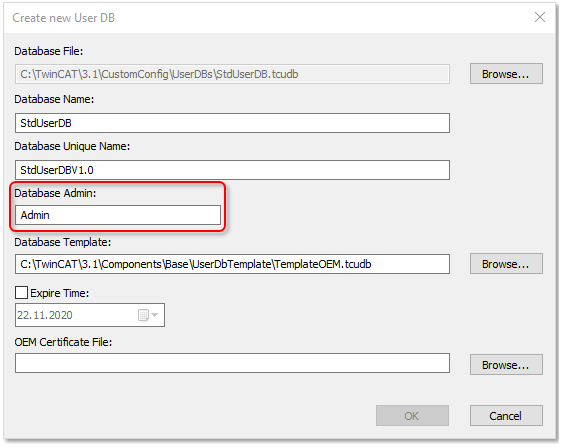Screen dimensions: 564x448
Task: Browse for the OEM Certificate File
Action: click(506, 365)
